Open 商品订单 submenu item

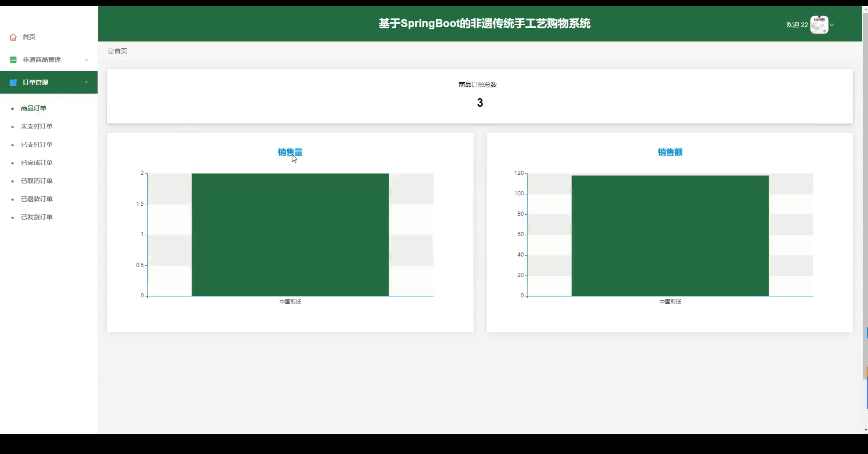pos(33,108)
